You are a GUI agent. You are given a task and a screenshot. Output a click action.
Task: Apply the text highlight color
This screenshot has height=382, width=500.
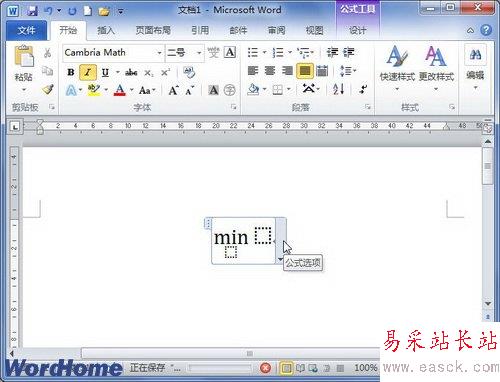[x=94, y=90]
